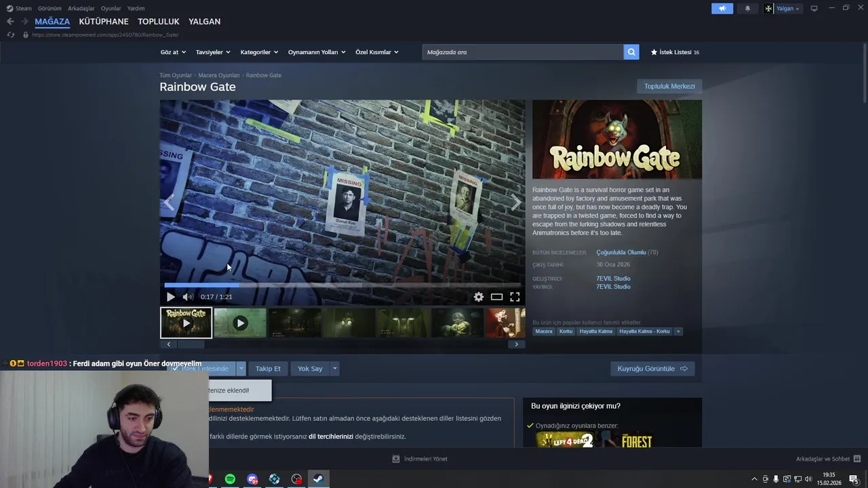Click Macera Oyunları breadcrumb
Viewport: 868px width, 488px height.
[x=219, y=75]
